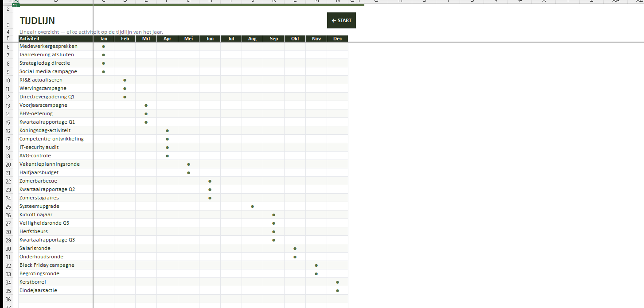This screenshot has width=644, height=308.
Task: Click the Black Friday campagne dot
Action: tap(316, 265)
